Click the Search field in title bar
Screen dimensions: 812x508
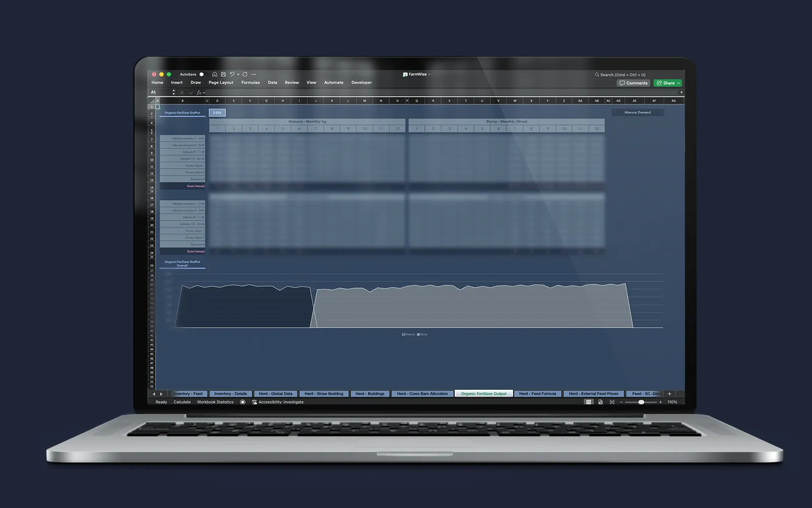pyautogui.click(x=620, y=75)
